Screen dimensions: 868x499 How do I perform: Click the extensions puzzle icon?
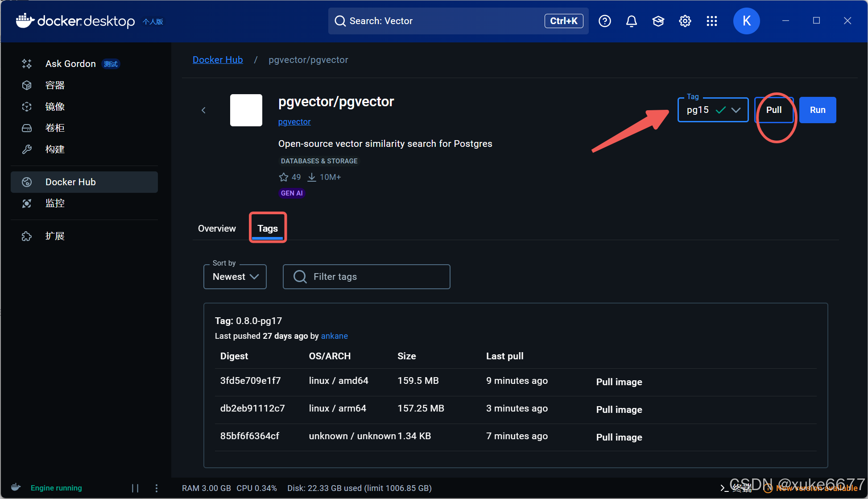coord(27,236)
